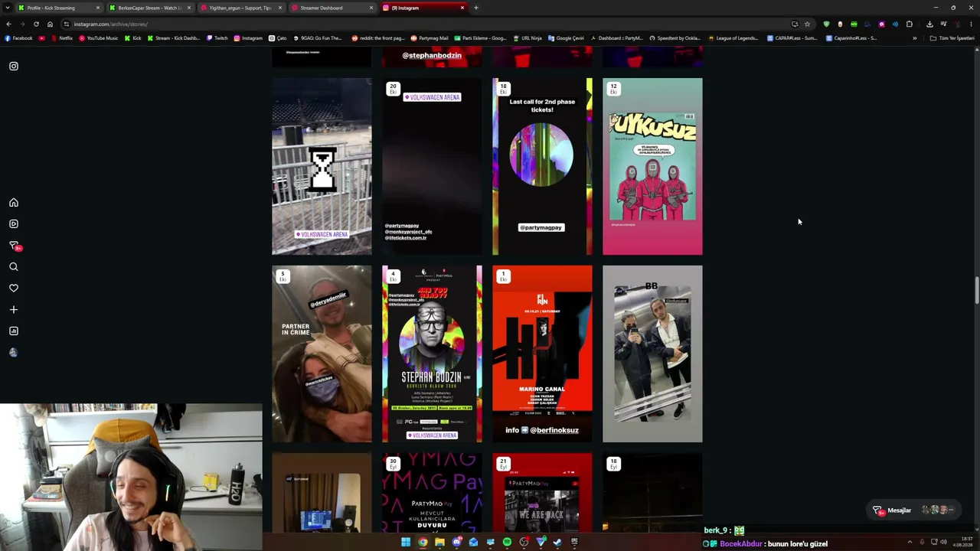Reload the Instagram page
Viewport: 980px width, 551px height.
pos(36,24)
